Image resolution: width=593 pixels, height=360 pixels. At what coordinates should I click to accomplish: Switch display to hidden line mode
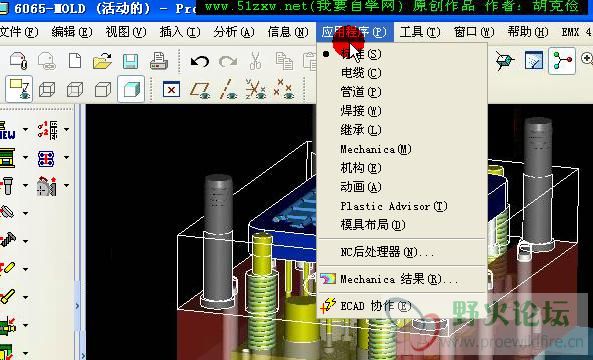click(x=75, y=89)
